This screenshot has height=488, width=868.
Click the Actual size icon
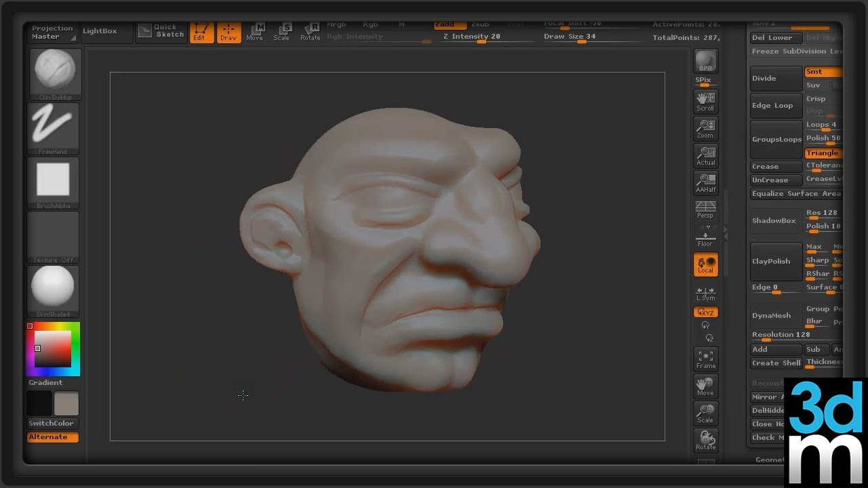point(706,156)
